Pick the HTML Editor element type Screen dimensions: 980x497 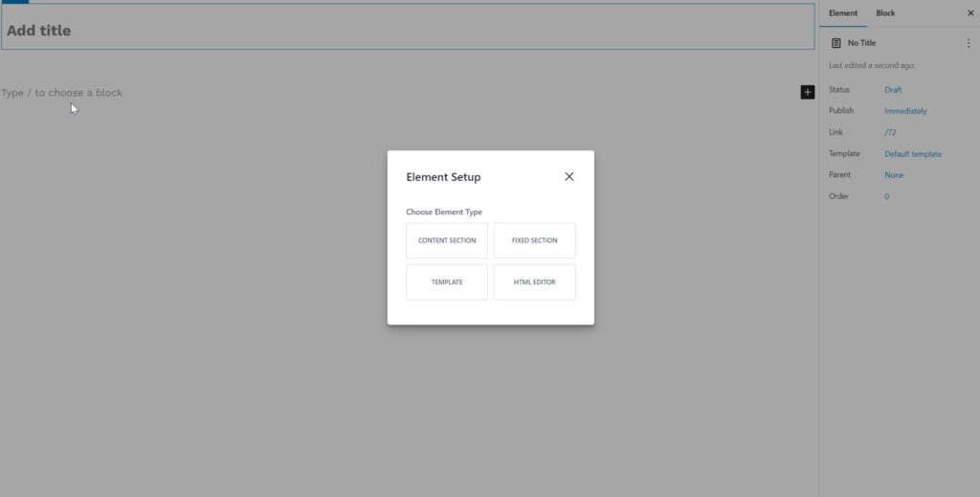534,282
